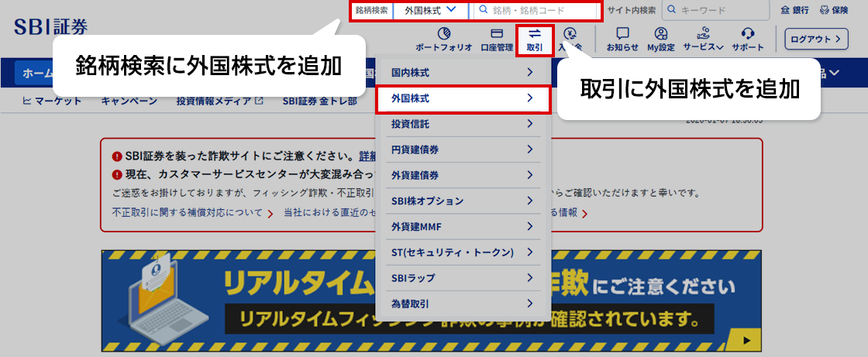Viewport: 868px width, 357px height.
Task: Expand the 外国株式 search category dropdown
Action: 431,11
